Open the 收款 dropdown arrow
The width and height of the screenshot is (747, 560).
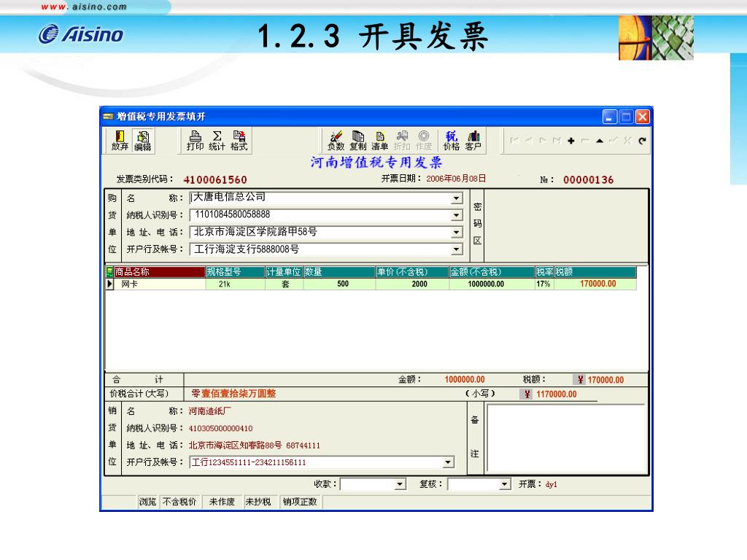tap(400, 484)
